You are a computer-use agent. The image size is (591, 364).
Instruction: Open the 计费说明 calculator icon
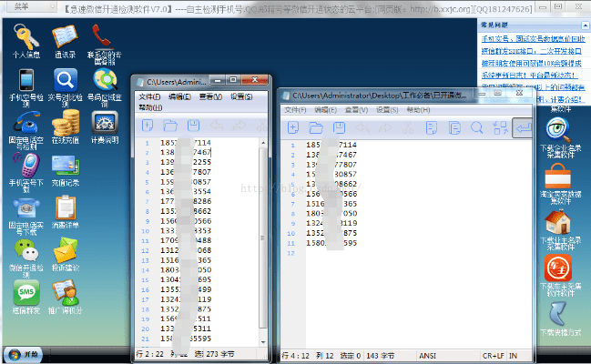[x=105, y=123]
